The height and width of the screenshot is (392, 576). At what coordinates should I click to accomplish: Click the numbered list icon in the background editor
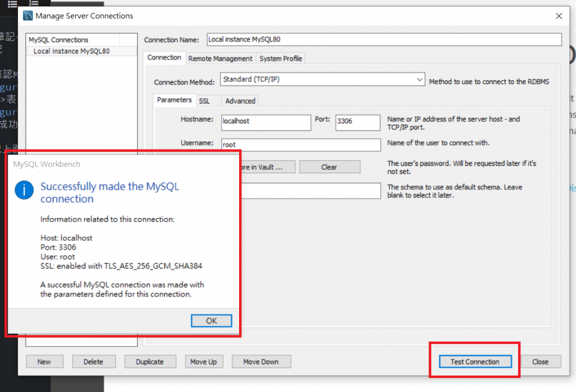(34, 4)
